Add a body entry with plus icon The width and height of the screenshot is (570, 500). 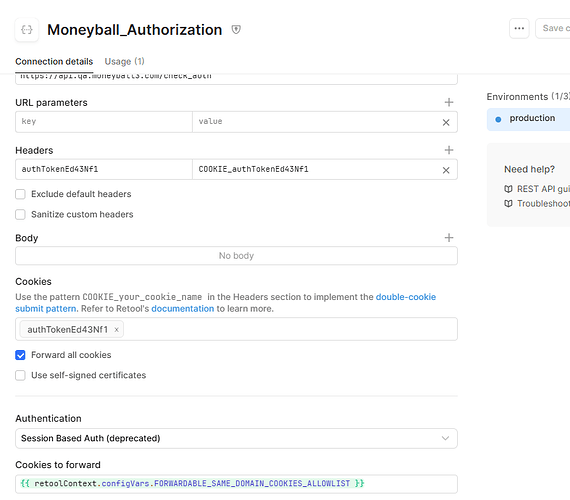(449, 238)
